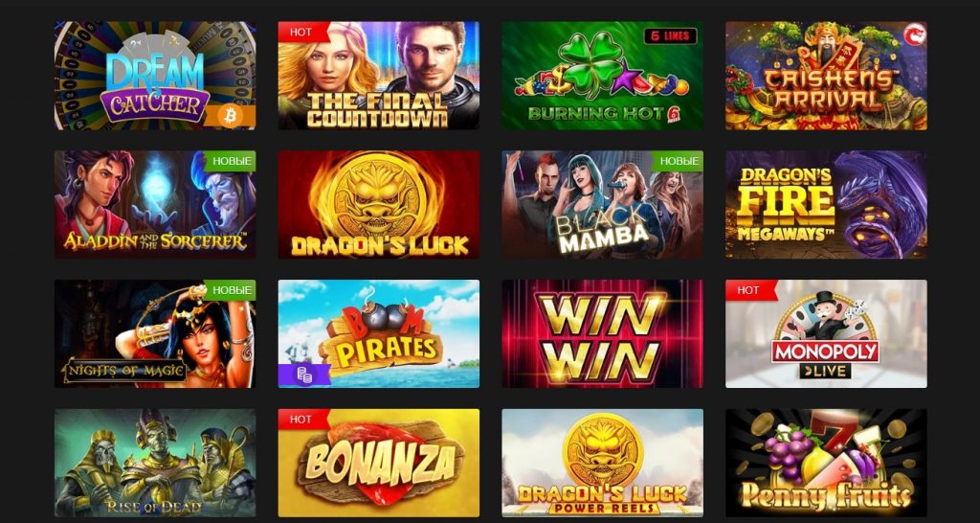Open the Burning Hot 6 Reels game
Viewport: 980px width, 523px height.
tap(603, 76)
